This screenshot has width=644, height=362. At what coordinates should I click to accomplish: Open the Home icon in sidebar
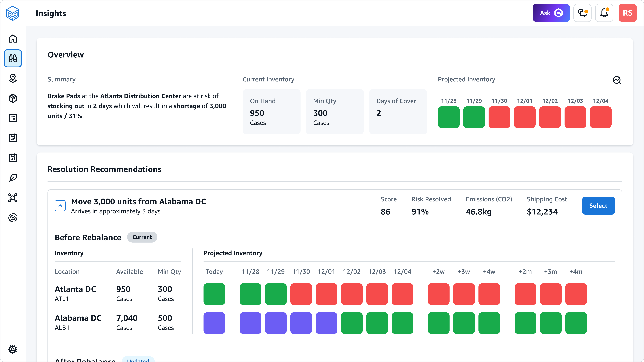click(x=13, y=39)
